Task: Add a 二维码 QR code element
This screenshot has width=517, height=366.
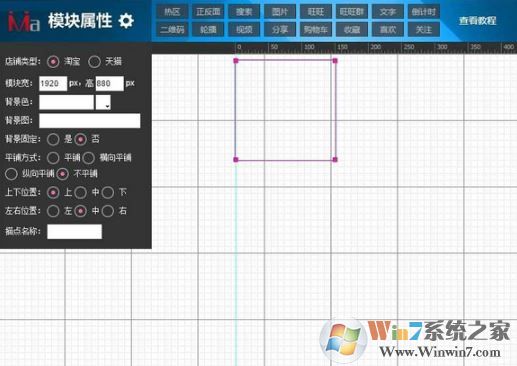Action: point(172,30)
